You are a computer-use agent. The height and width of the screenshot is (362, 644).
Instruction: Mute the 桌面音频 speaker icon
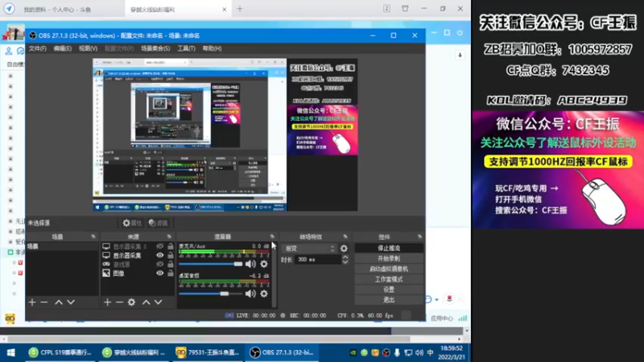(250, 294)
